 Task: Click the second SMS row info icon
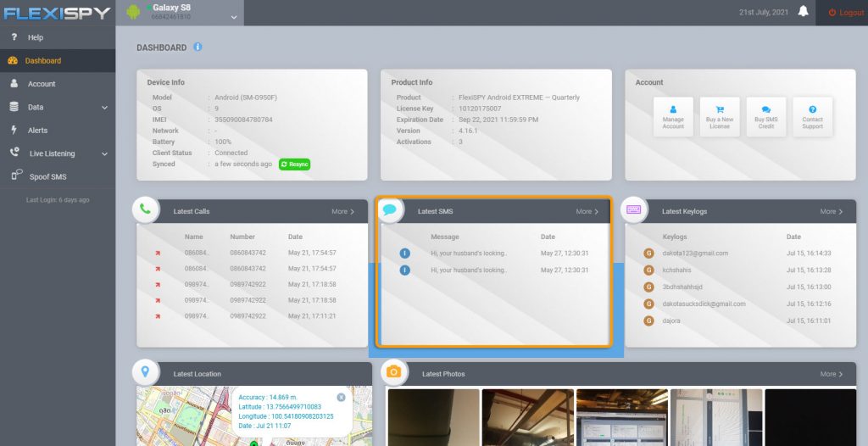pyautogui.click(x=404, y=270)
